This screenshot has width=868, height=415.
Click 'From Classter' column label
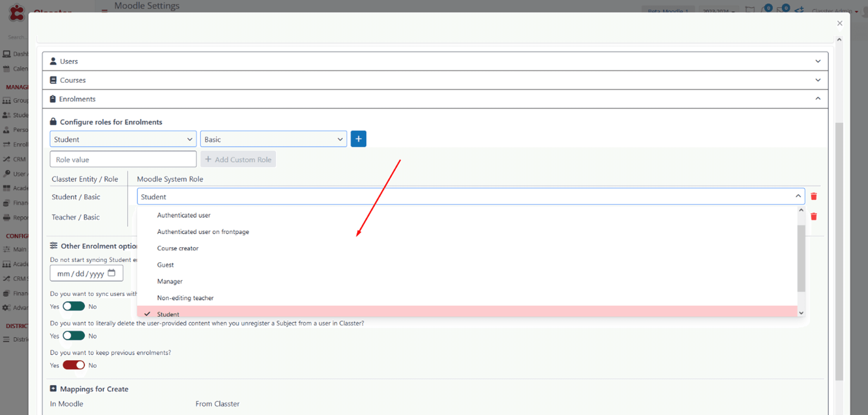tap(217, 403)
